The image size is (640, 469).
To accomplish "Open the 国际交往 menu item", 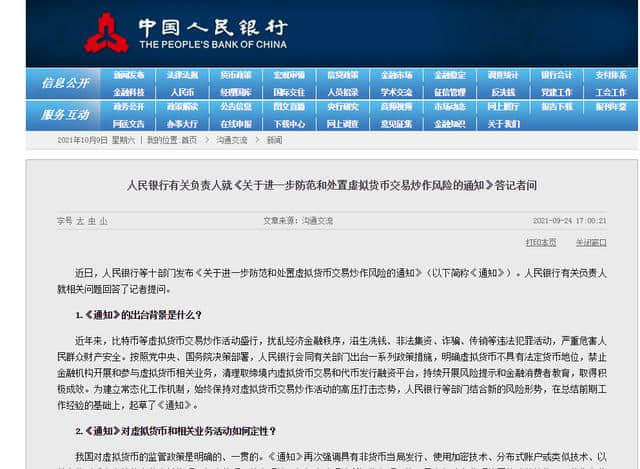I will tap(289, 92).
